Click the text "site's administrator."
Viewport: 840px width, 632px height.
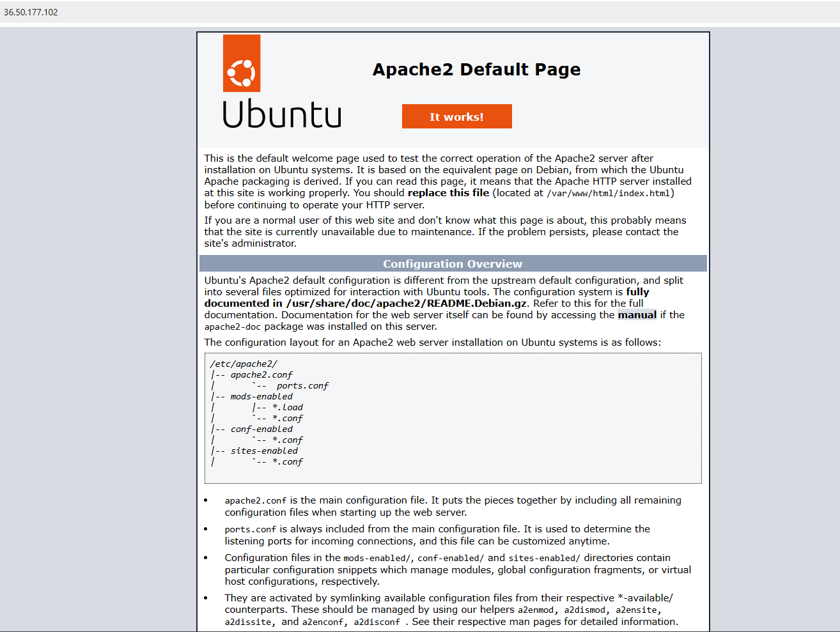[x=251, y=243]
